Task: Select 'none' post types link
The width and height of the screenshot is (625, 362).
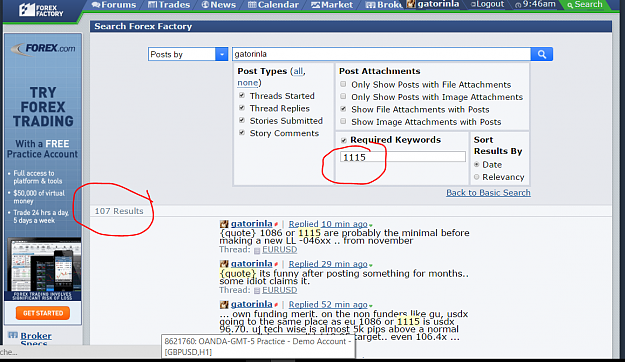Action: pyautogui.click(x=248, y=83)
